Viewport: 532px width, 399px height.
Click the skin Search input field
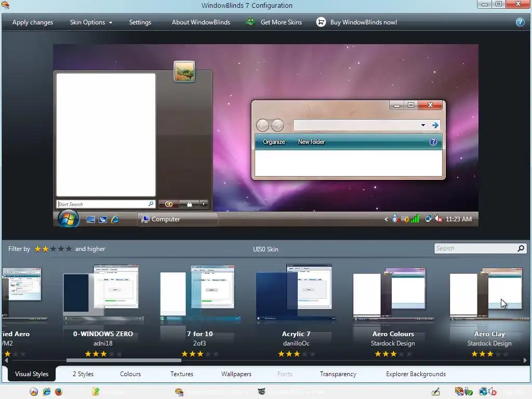pyautogui.click(x=475, y=248)
